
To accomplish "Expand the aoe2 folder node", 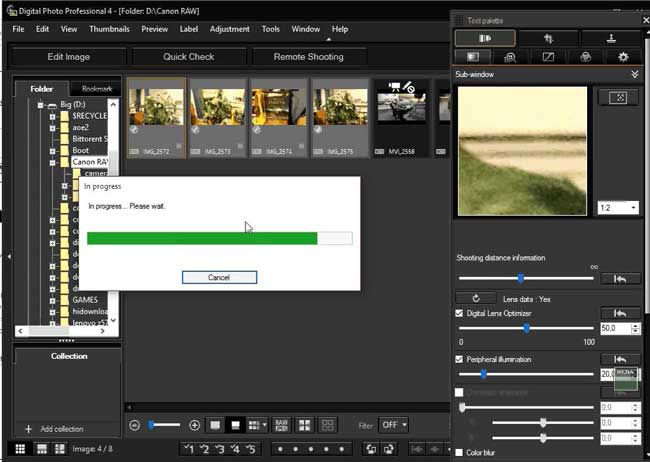I will pos(53,128).
